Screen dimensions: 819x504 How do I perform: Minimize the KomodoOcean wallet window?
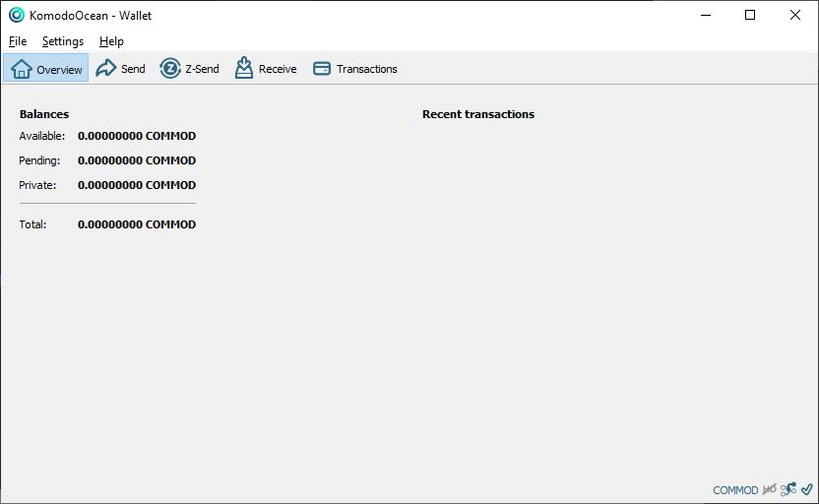click(706, 15)
